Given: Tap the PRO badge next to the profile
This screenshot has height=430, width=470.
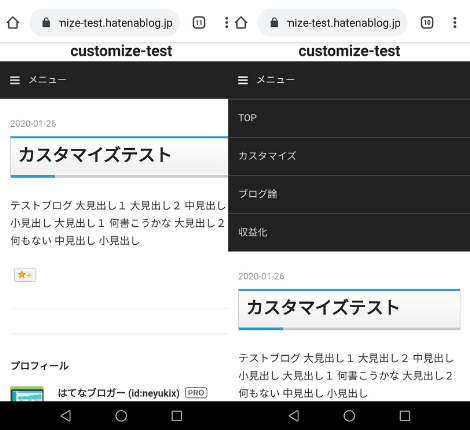Looking at the screenshot, I should tap(196, 393).
